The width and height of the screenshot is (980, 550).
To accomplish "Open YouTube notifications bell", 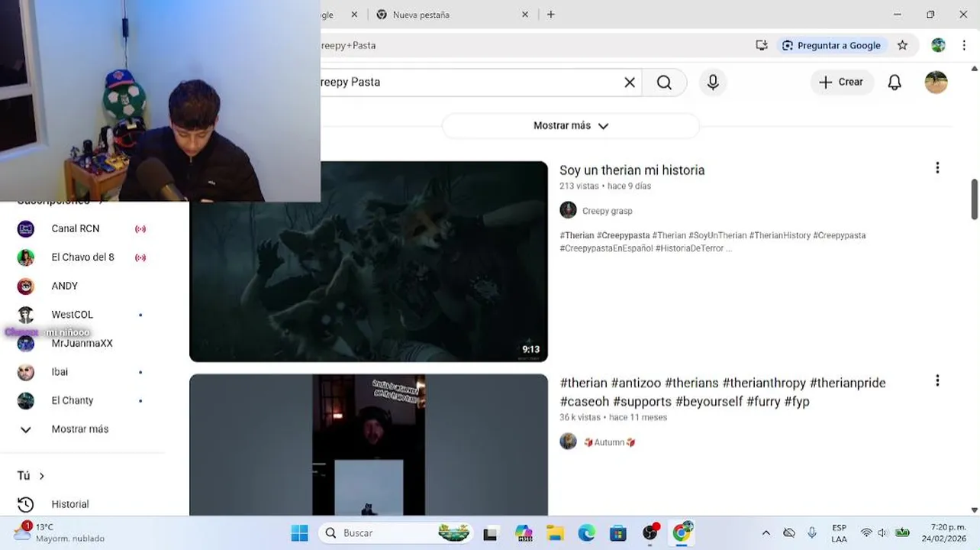I will click(895, 82).
